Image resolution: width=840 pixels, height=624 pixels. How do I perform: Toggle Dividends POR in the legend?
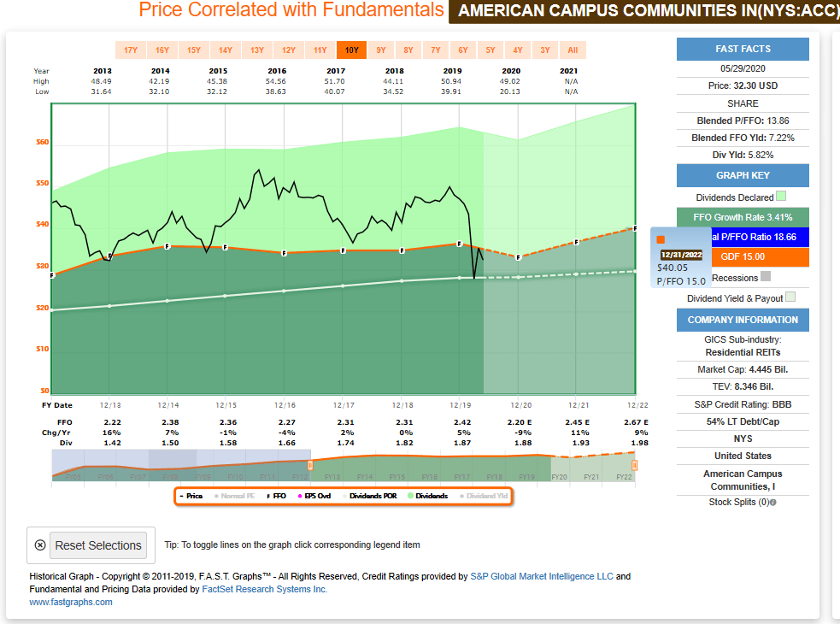point(370,496)
